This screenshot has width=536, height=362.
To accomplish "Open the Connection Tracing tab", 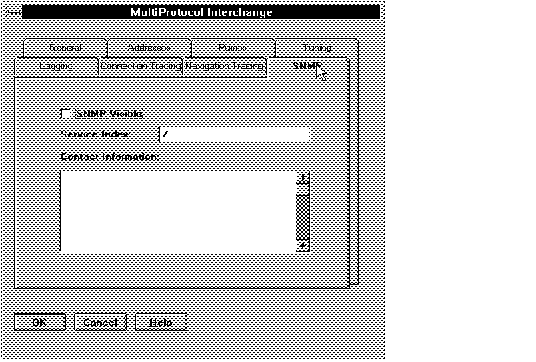I will [x=140, y=66].
